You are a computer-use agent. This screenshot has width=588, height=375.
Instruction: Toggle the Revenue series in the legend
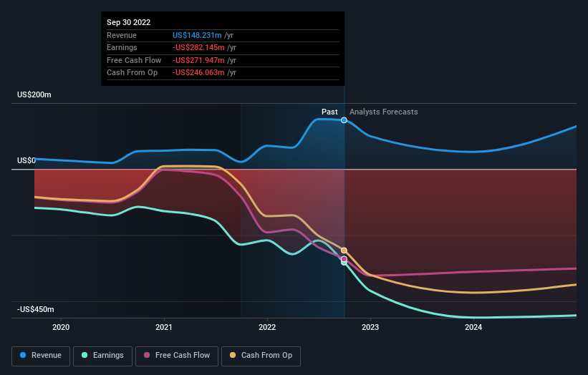pos(41,356)
